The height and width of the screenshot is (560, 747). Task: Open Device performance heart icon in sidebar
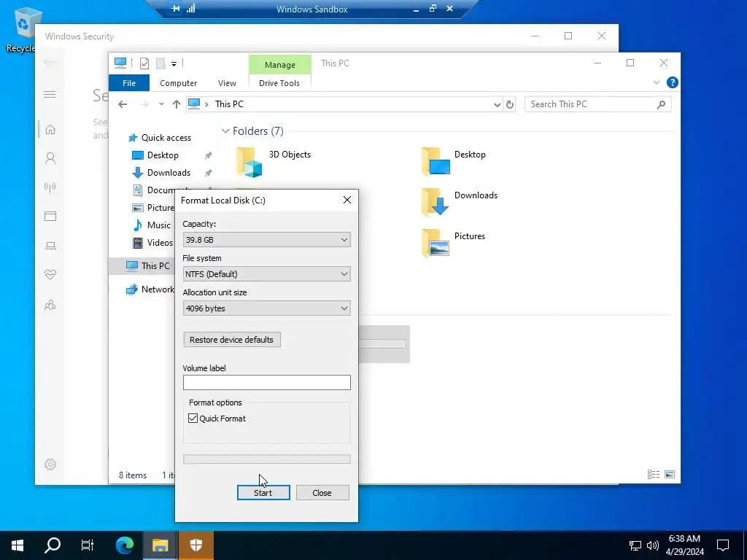click(50, 275)
